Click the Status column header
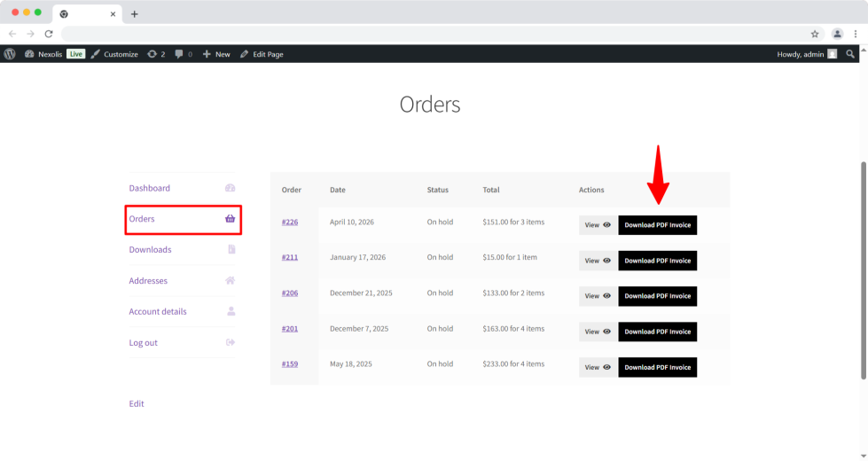This screenshot has height=461, width=868. (x=438, y=190)
